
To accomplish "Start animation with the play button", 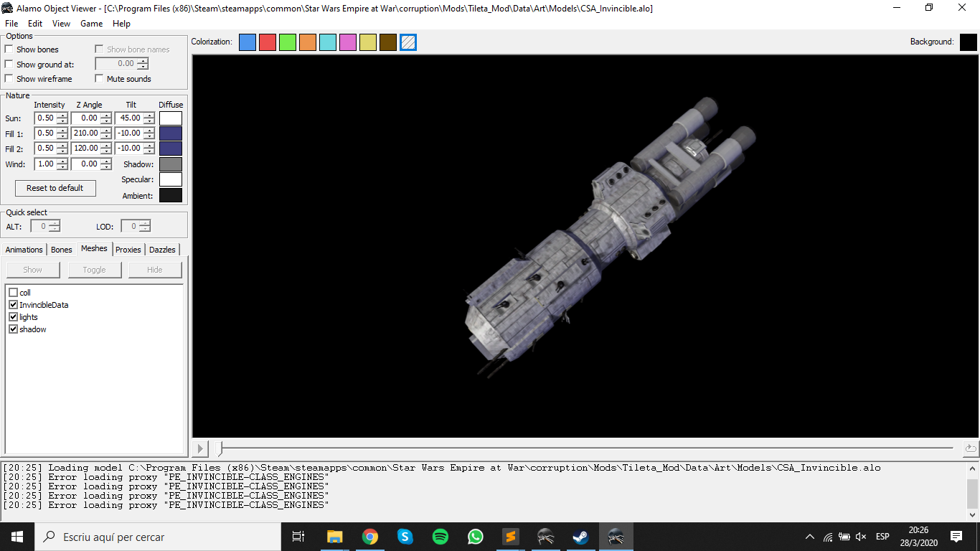I will tap(201, 448).
